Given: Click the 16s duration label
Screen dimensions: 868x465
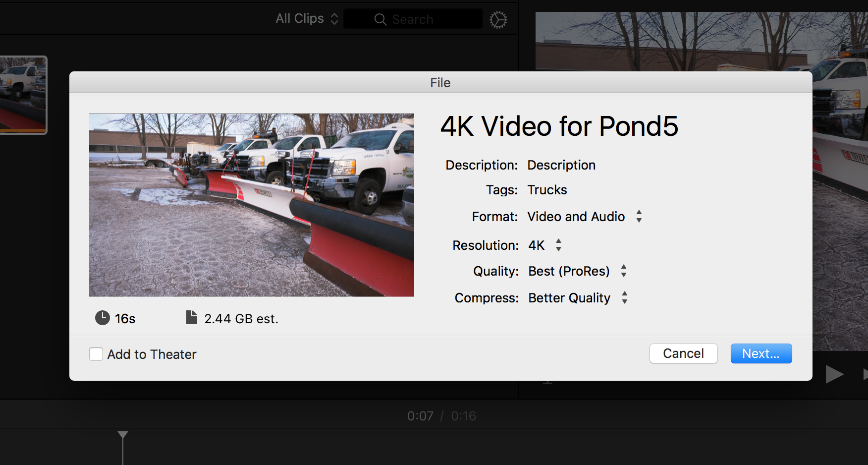Looking at the screenshot, I should 125,319.
